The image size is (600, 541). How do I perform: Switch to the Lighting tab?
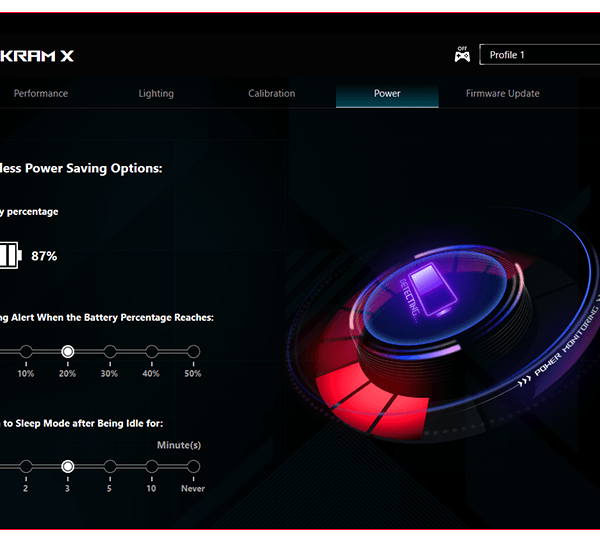point(156,94)
